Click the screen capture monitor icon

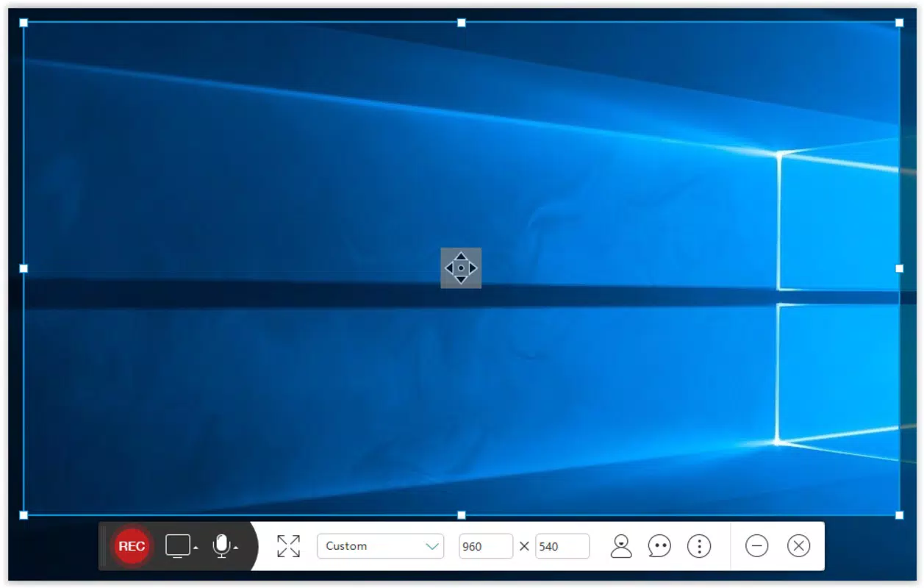pos(178,546)
